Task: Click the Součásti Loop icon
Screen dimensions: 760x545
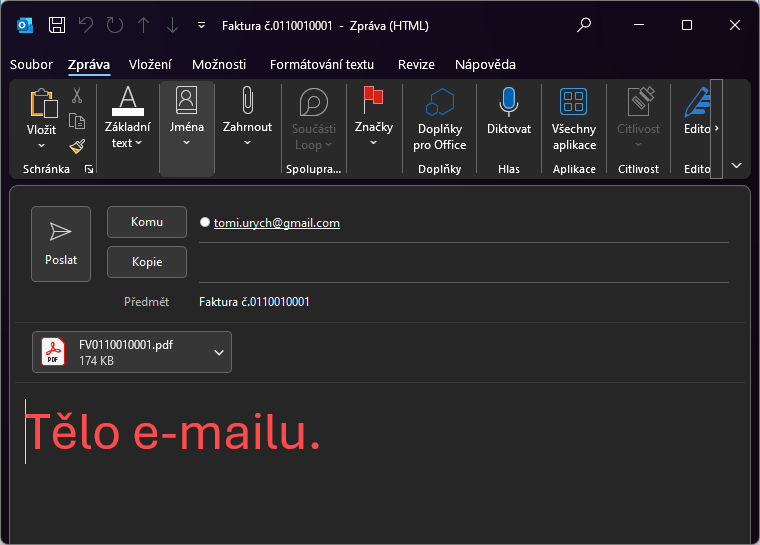Action: [314, 102]
